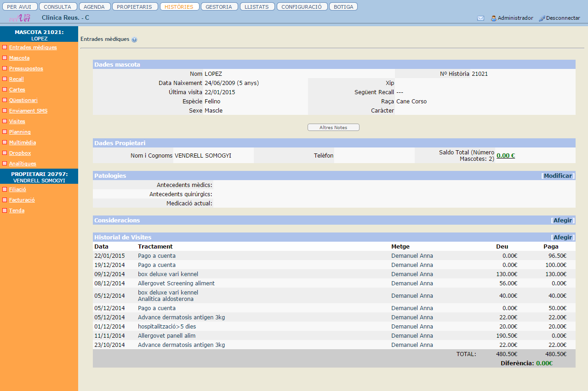Image resolution: width=588 pixels, height=391 pixels.
Task: Select Analítiques in the sidebar
Action: [x=23, y=164]
